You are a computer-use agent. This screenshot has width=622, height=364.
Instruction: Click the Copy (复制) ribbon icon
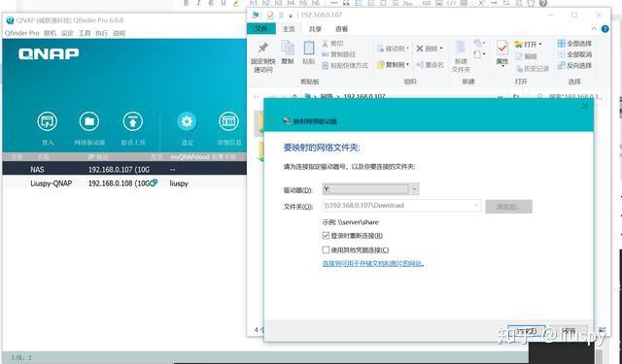click(288, 52)
